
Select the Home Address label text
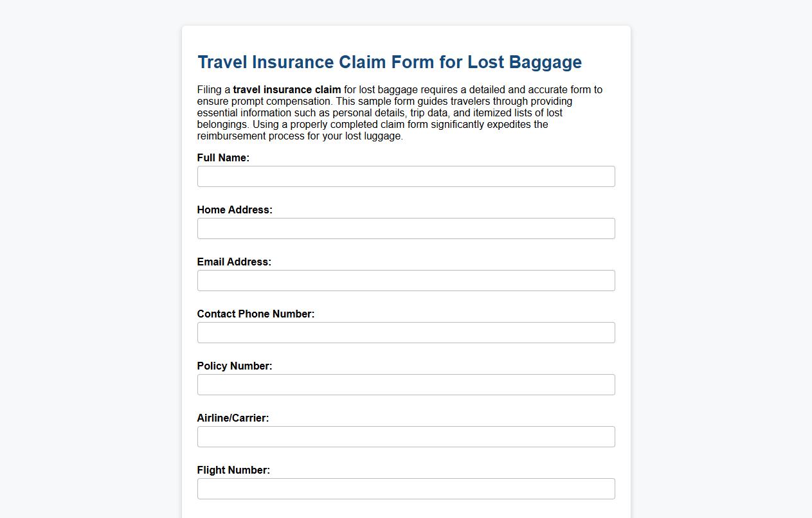235,210
